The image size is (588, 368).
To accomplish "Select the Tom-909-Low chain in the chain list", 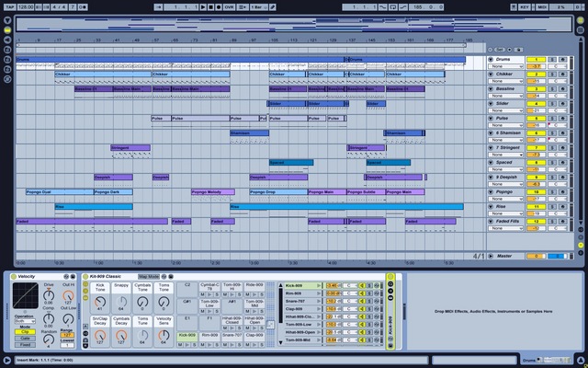I will coord(302,325).
